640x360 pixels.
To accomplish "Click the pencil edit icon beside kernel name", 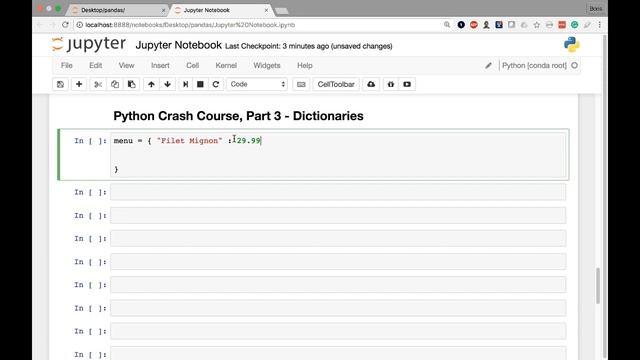I will 488,65.
